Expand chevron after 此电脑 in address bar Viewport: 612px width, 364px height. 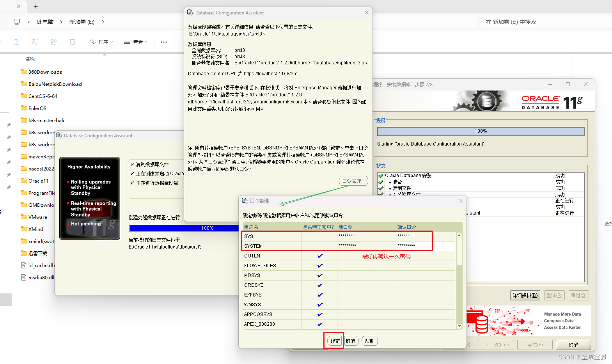coord(61,22)
